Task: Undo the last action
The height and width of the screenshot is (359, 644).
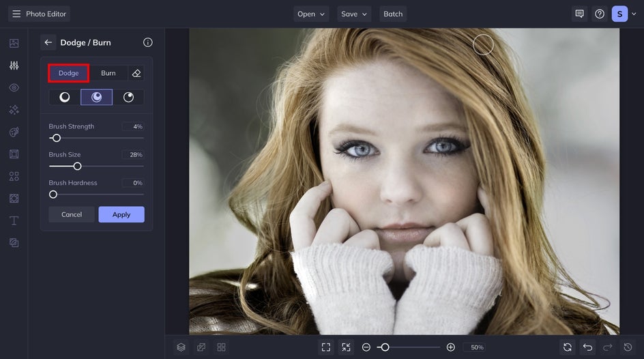Action: click(588, 347)
